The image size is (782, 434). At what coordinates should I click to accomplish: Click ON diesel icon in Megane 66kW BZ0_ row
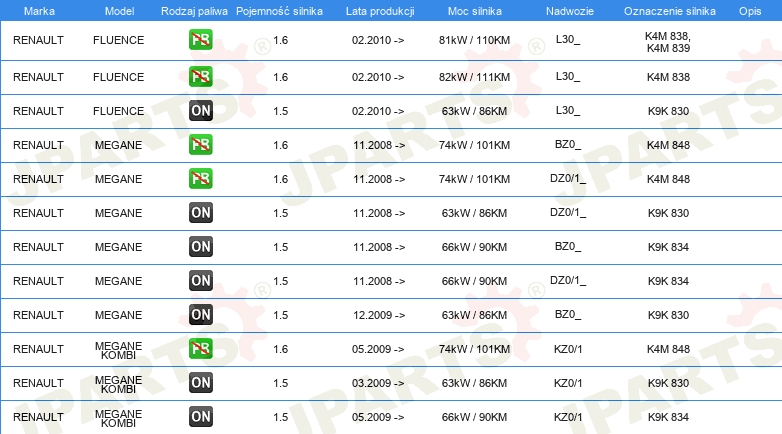[201, 246]
